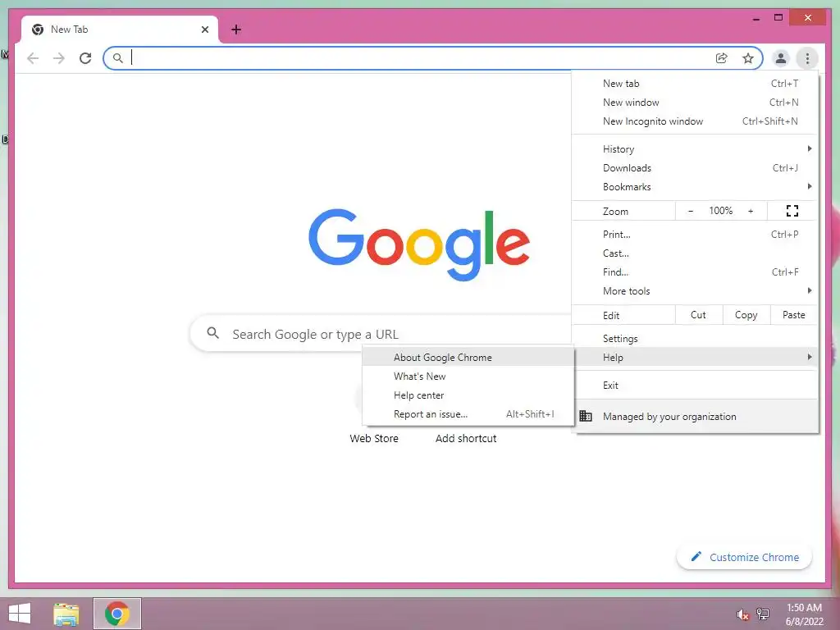The height and width of the screenshot is (630, 840).
Task: Expand the History submenu arrow
Action: click(x=809, y=148)
